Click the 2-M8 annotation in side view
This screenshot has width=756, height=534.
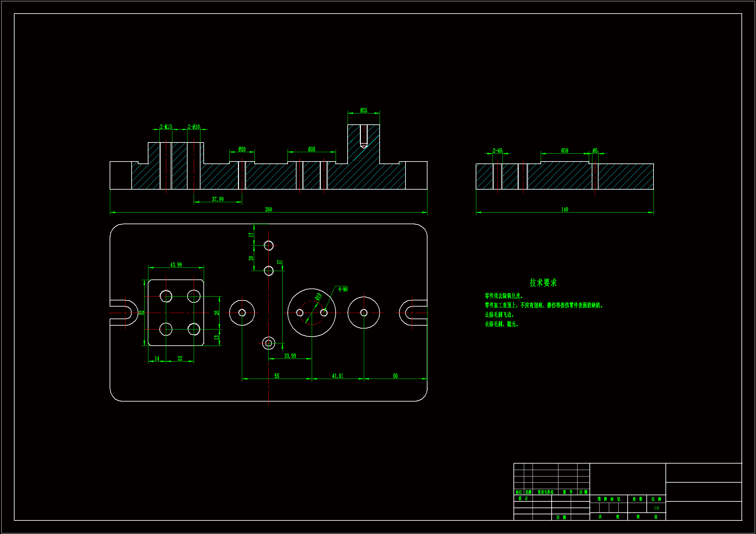497,151
